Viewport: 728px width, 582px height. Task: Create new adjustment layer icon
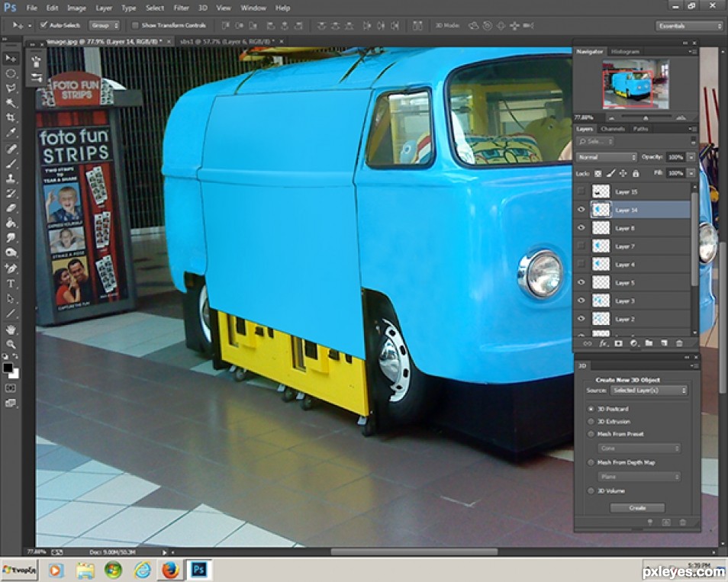[633, 343]
